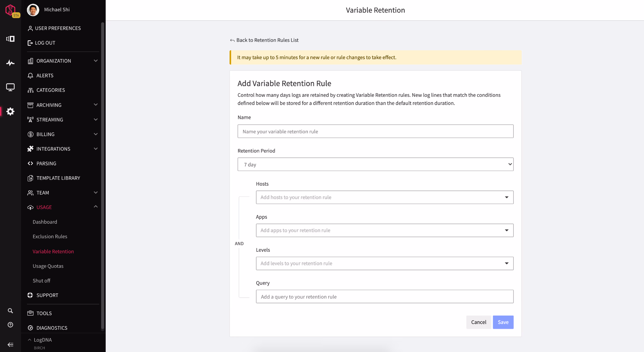Image resolution: width=644 pixels, height=352 pixels.
Task: Click the Streaming antenna icon
Action: (30, 119)
